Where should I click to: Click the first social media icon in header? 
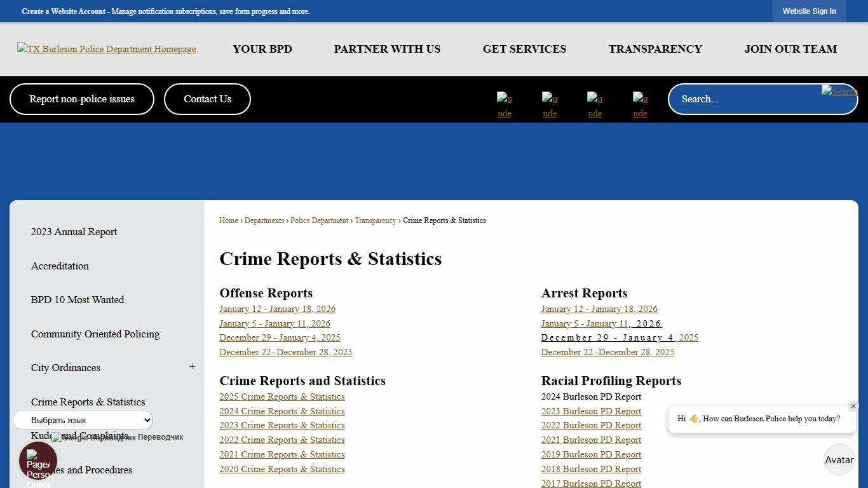[x=505, y=105]
